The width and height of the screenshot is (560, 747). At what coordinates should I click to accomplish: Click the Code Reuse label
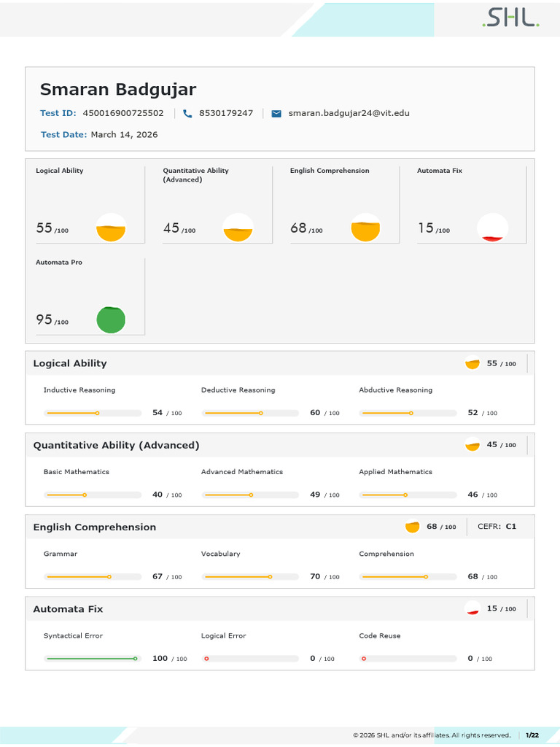tap(379, 636)
